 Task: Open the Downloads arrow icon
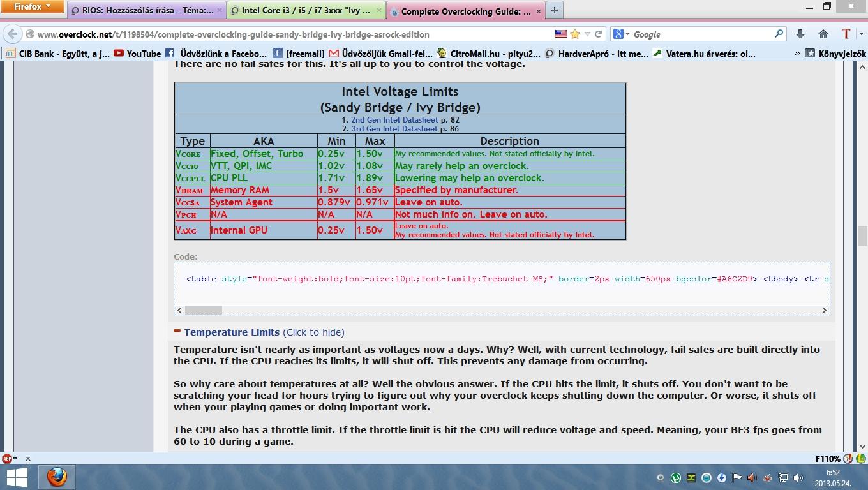800,34
